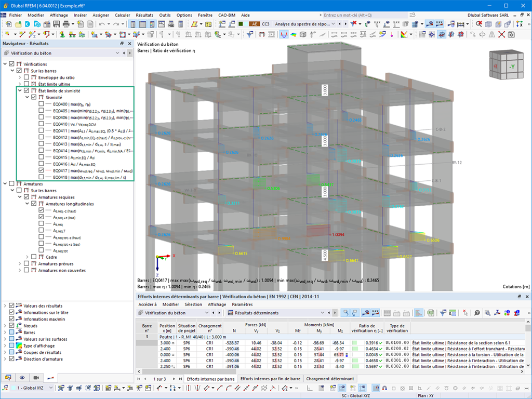
Task: Go to next table page arrow
Action: click(174, 379)
